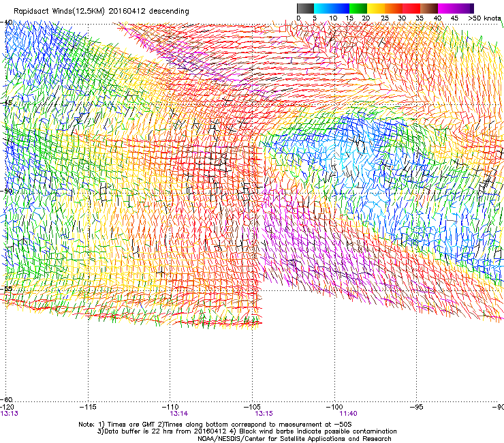Click the '-50' latitude axis label

tap(7, 191)
